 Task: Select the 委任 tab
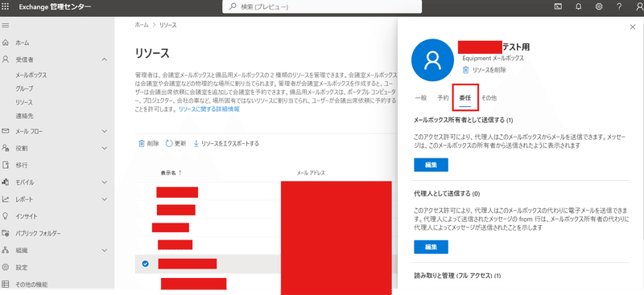[x=465, y=98]
